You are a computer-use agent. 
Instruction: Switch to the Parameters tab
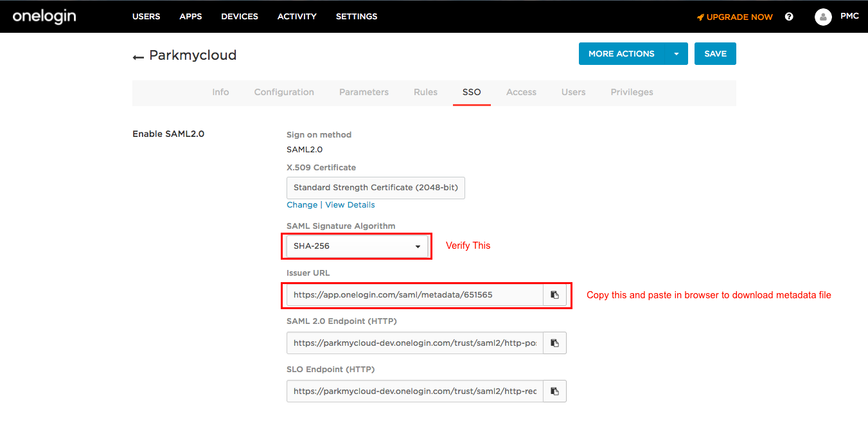tap(364, 92)
